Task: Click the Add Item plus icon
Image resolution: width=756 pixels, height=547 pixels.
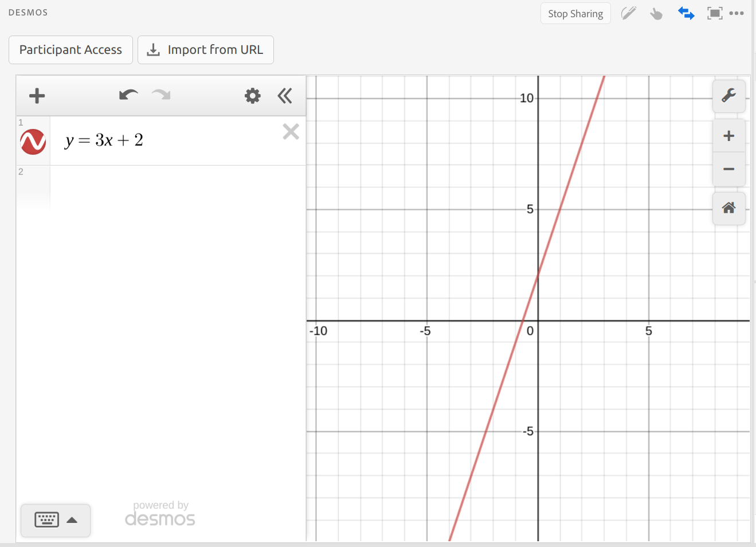Action: click(37, 96)
